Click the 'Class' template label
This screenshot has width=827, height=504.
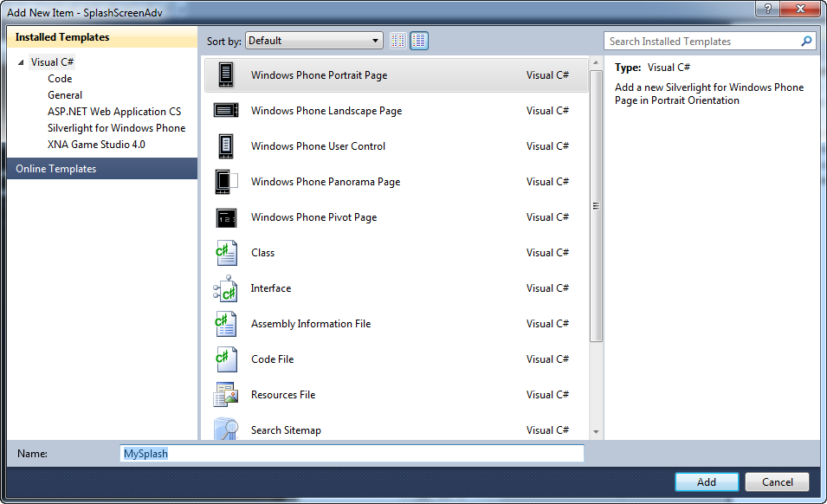(262, 253)
